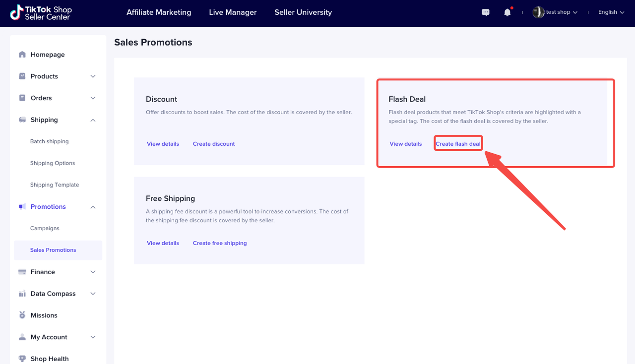The width and height of the screenshot is (635, 364).
Task: Click the Create flash deal link
Action: [x=458, y=144]
